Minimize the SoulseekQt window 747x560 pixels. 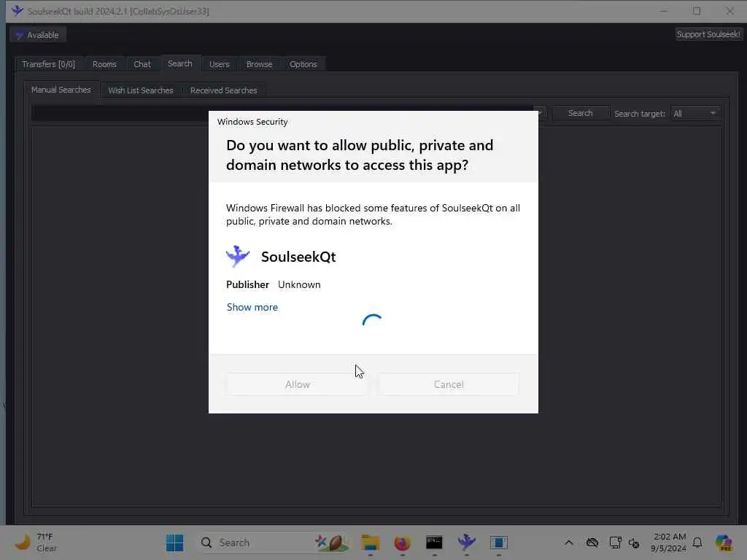pyautogui.click(x=664, y=10)
